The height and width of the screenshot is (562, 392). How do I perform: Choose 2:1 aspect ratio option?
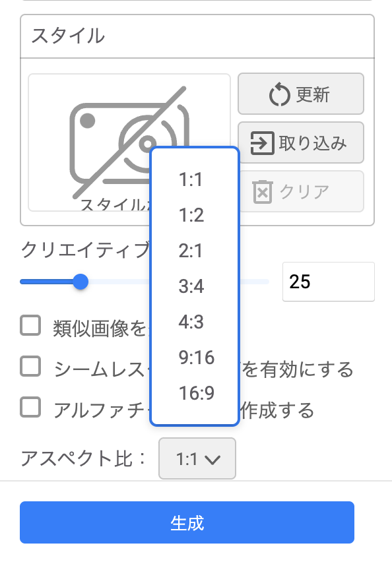pos(195,251)
